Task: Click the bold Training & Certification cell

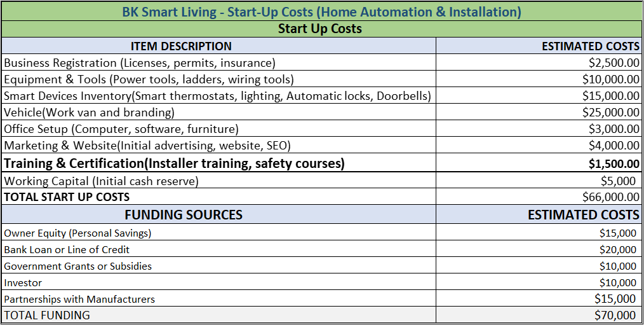Action: click(x=174, y=163)
